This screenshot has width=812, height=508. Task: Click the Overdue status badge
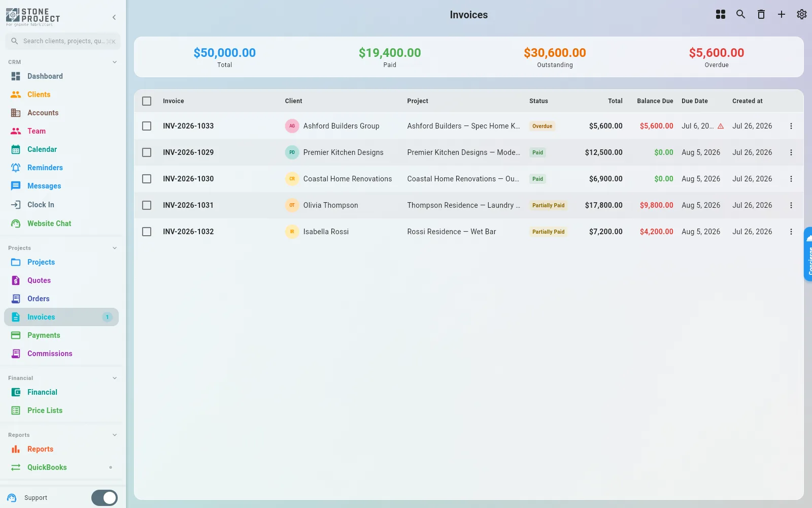(542, 126)
